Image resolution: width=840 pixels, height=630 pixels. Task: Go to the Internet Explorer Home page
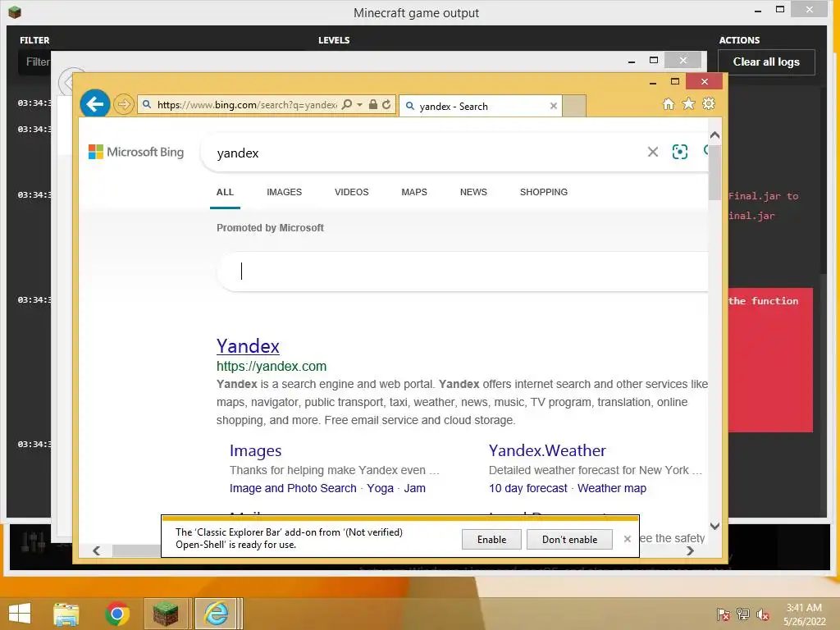tap(668, 104)
